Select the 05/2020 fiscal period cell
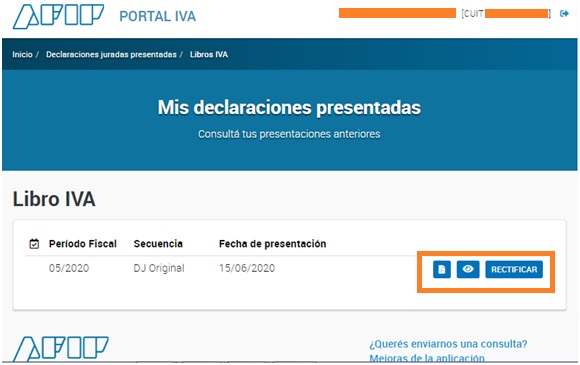Screen dimensions: 580x365 [69, 268]
